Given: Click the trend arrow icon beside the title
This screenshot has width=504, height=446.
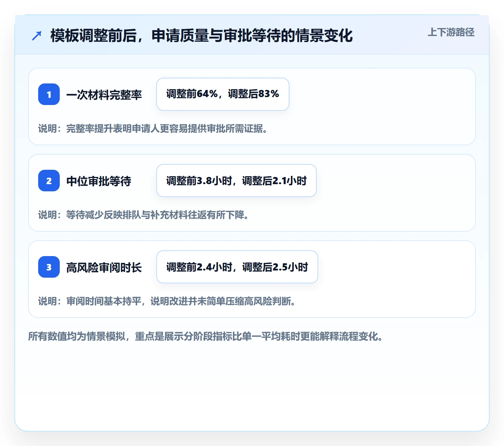Looking at the screenshot, I should (37, 36).
